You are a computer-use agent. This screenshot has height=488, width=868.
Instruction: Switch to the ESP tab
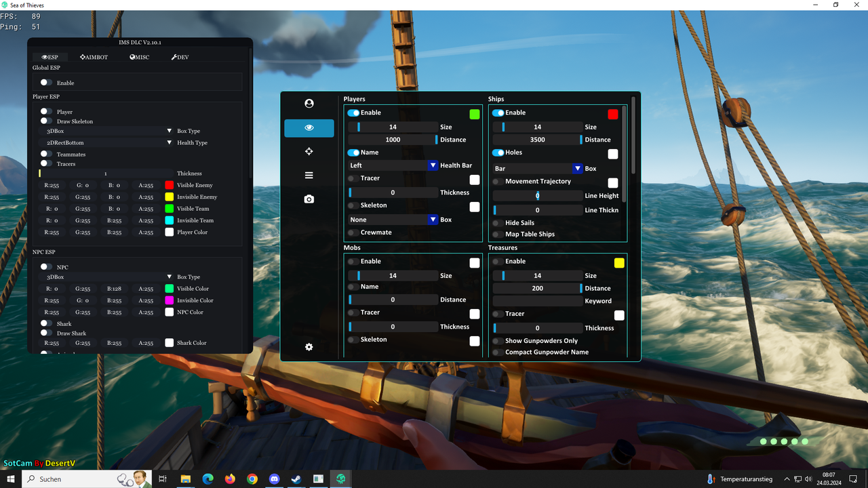50,57
